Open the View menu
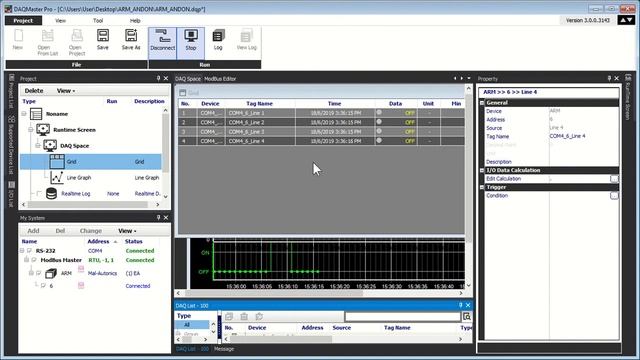 [x=60, y=20]
